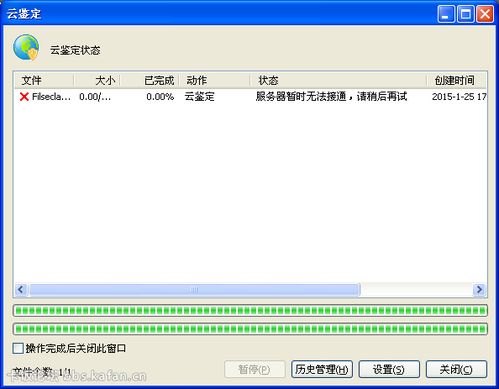Close the window with red X
This screenshot has width=499, height=389.
click(485, 14)
